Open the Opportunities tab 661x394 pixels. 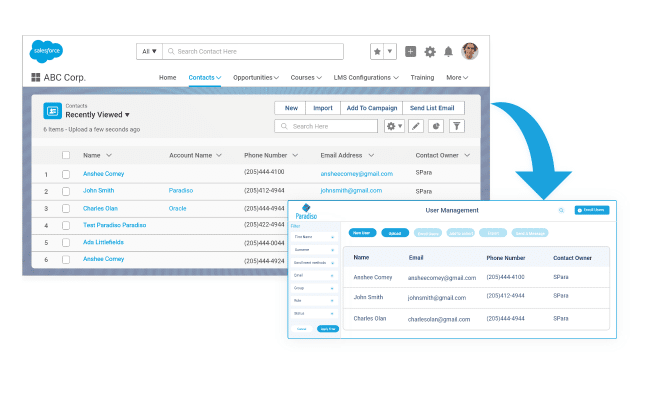[x=256, y=78]
